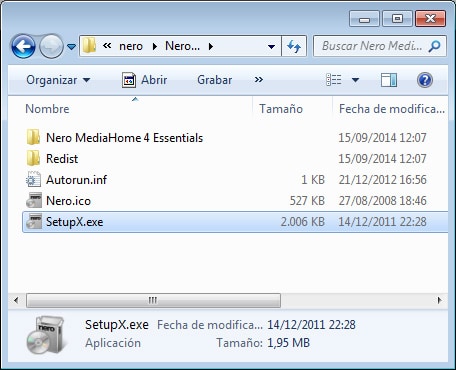The width and height of the screenshot is (456, 370).
Task: Open the Organizar menu
Action: point(58,80)
